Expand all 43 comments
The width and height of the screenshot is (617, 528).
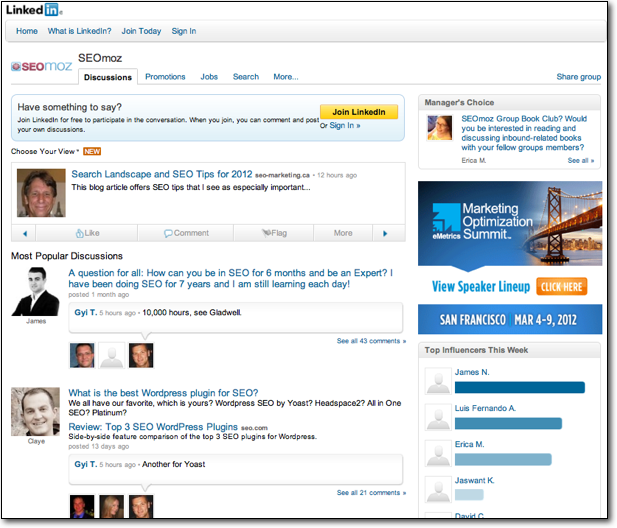(x=370, y=341)
